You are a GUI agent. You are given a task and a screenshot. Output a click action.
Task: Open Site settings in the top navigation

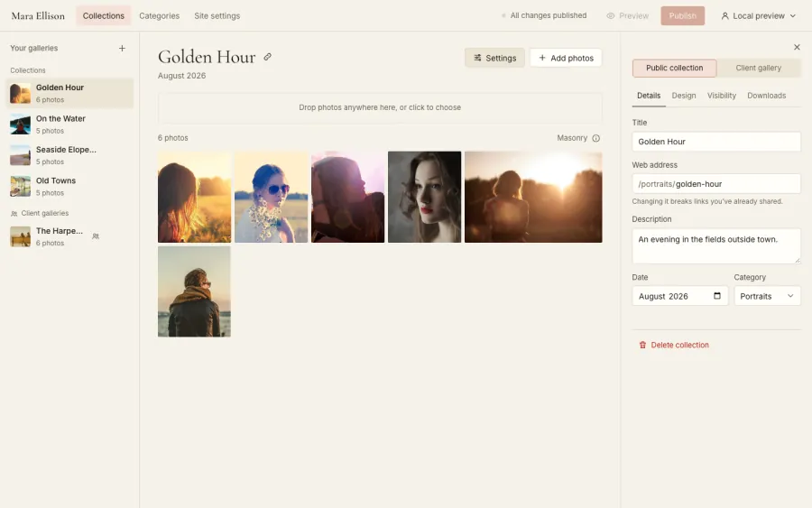pyautogui.click(x=217, y=16)
